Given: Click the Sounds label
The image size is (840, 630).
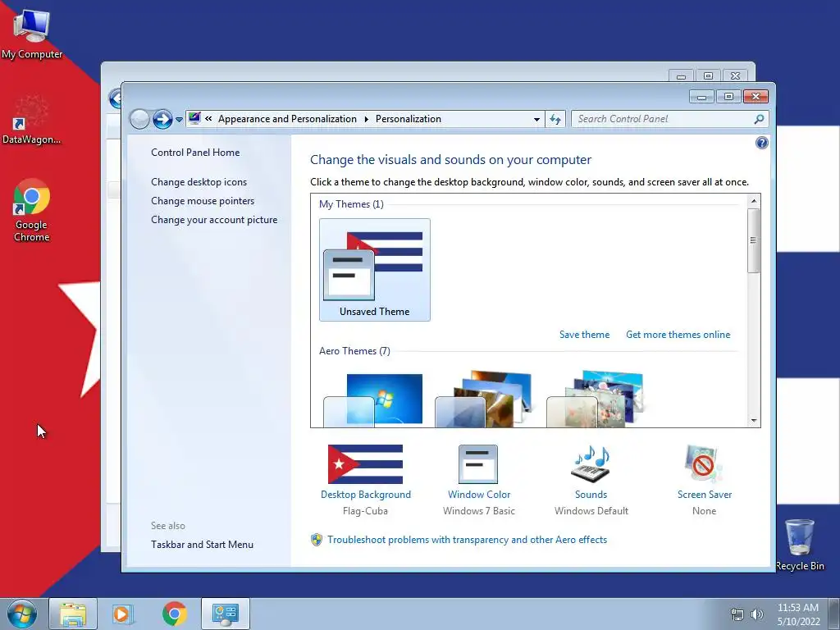Looking at the screenshot, I should point(591,495).
